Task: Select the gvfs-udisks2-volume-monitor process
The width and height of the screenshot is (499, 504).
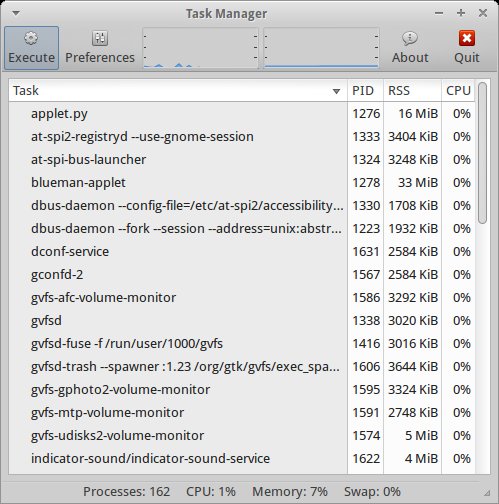Action: click(x=242, y=436)
